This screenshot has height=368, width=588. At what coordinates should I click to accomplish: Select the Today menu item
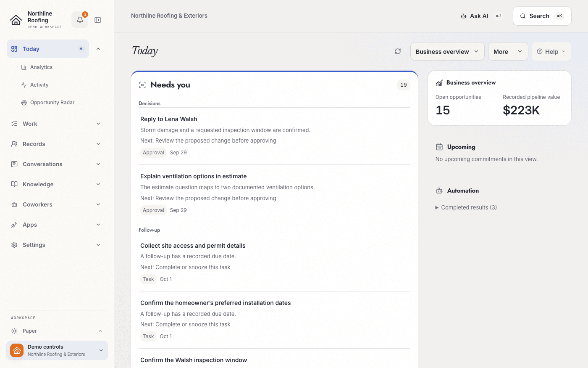coord(48,49)
